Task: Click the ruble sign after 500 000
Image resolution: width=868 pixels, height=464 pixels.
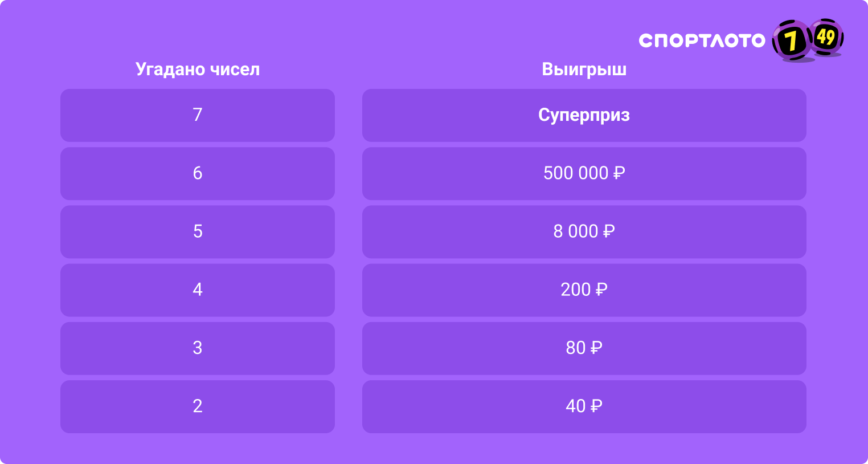Action: click(619, 173)
